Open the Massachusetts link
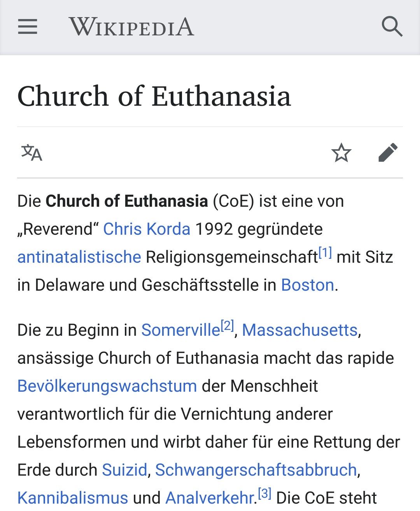The image size is (420, 511). click(x=299, y=330)
